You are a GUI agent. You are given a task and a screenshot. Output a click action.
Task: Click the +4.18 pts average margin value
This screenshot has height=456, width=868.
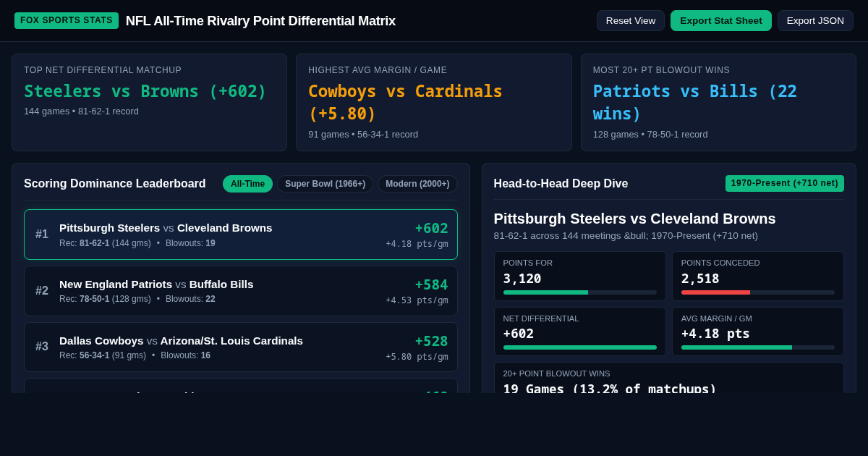click(x=715, y=334)
